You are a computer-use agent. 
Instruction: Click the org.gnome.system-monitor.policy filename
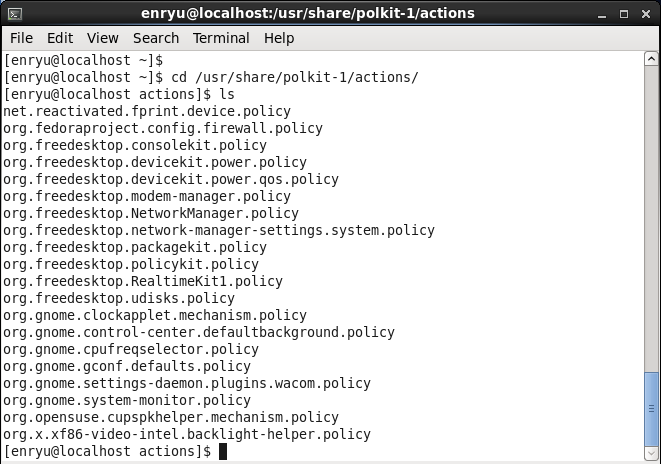(127, 400)
